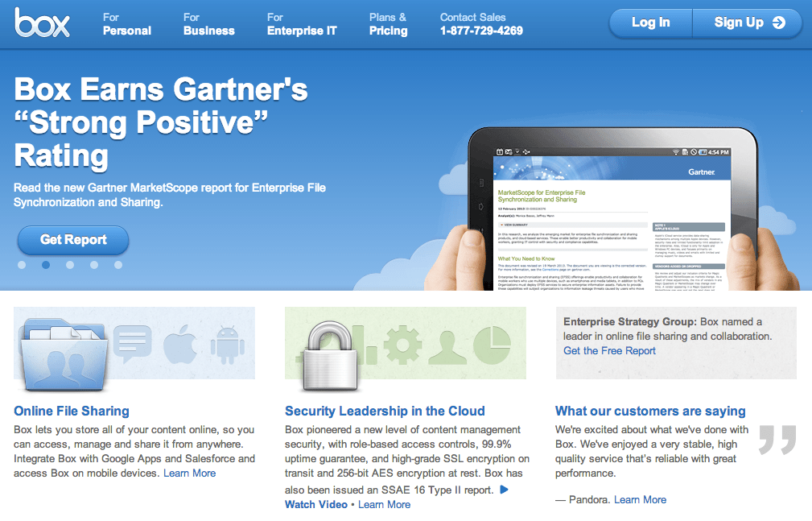Screen dimensions: 812x521
Task: Click the Watch Video link
Action: point(316,504)
